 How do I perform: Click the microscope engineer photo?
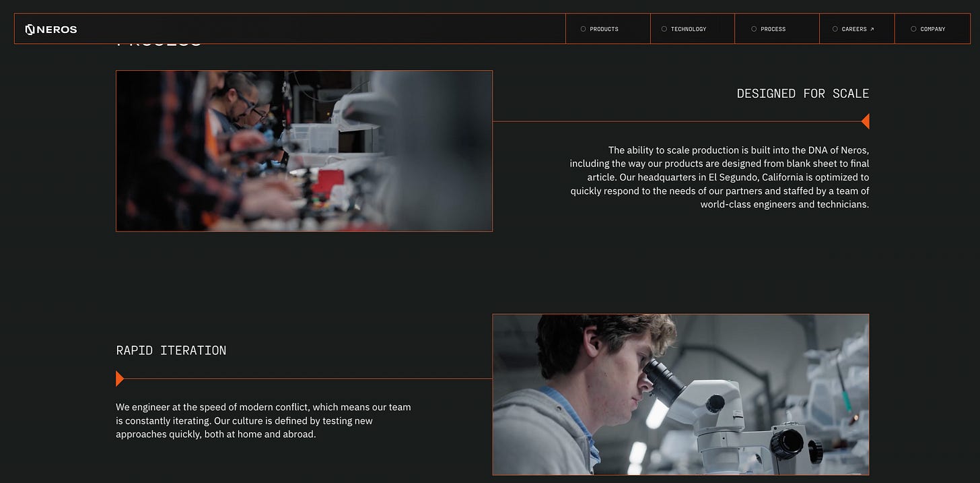[680, 395]
